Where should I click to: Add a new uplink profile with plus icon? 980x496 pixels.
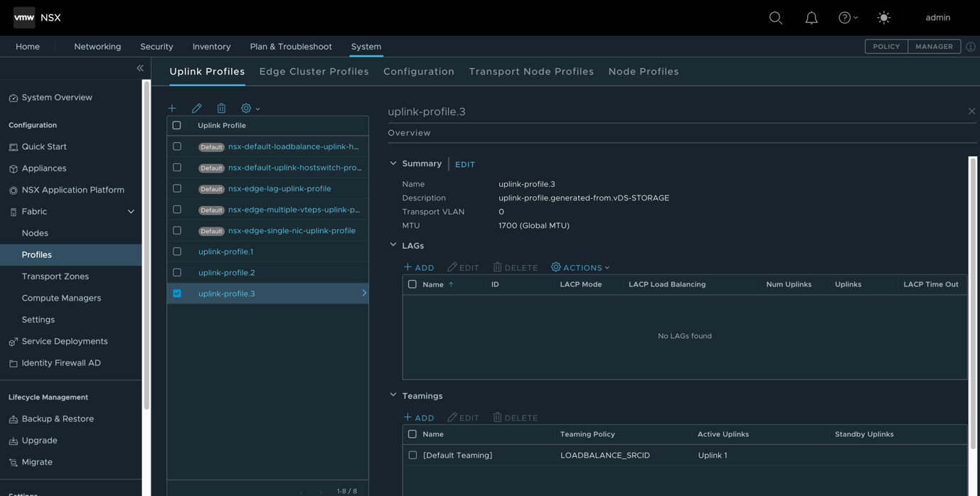172,108
